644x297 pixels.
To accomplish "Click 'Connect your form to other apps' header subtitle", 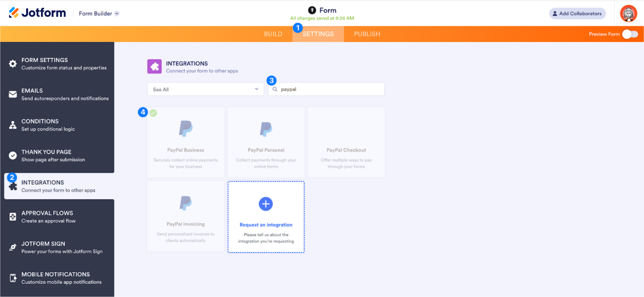I will (x=202, y=71).
